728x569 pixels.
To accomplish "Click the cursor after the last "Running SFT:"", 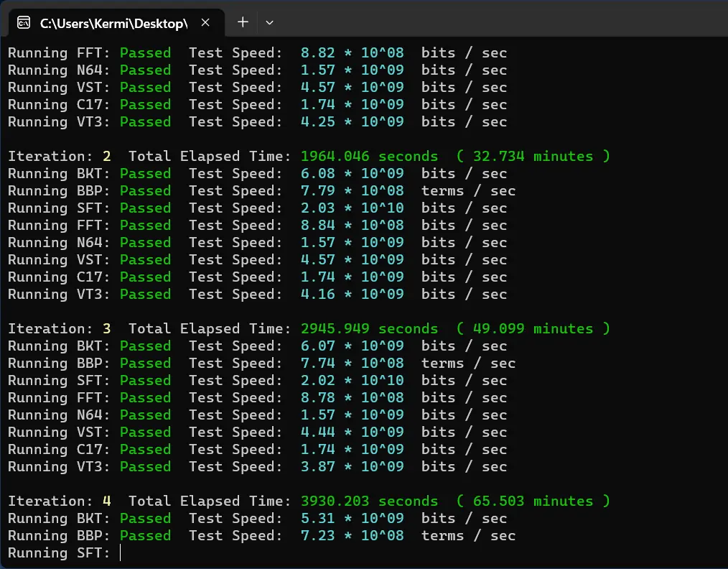I will click(x=120, y=552).
